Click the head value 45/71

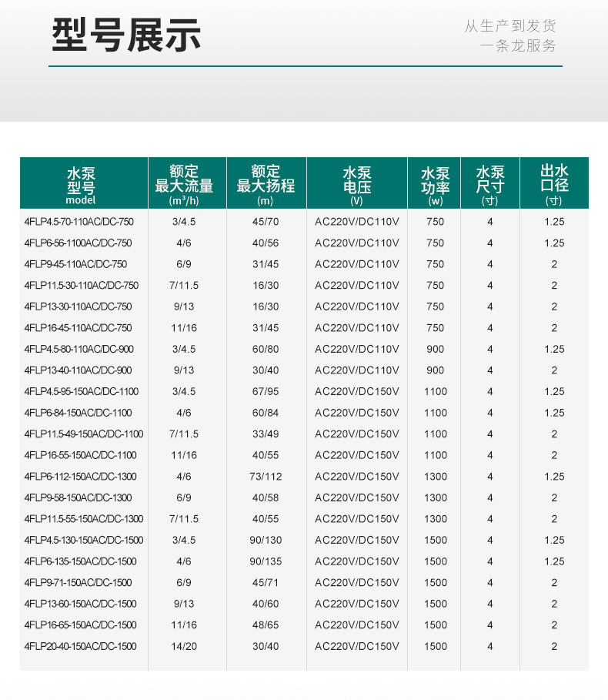click(266, 582)
